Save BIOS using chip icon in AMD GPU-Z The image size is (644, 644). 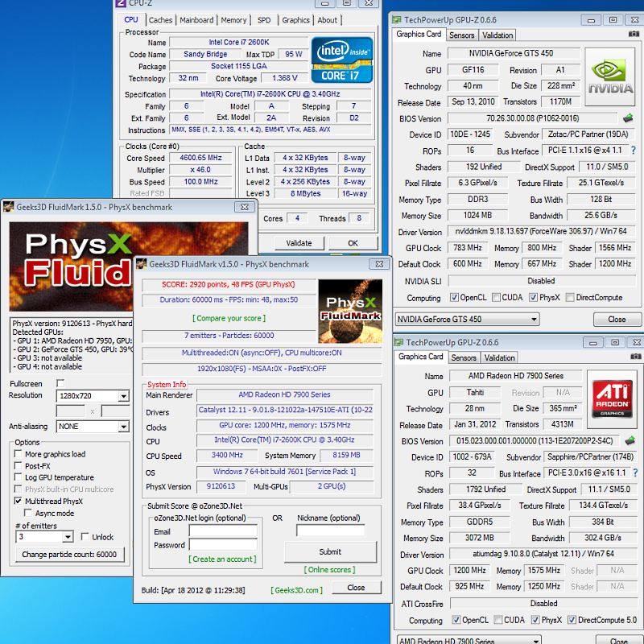630,440
